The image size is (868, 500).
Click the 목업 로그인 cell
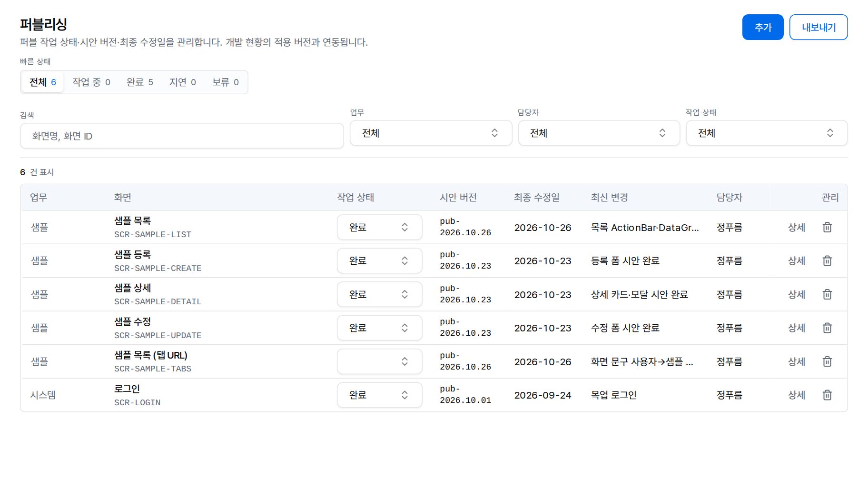614,395
